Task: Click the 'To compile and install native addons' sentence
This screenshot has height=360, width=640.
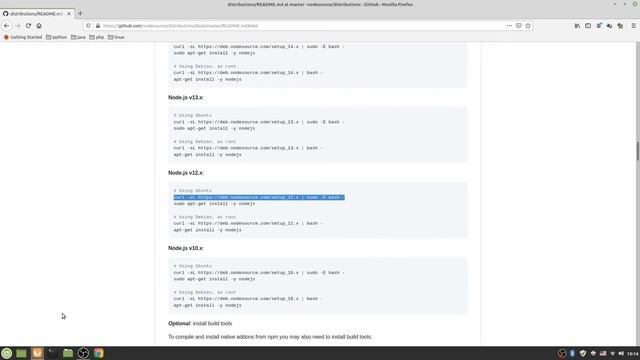Action: coord(270,337)
